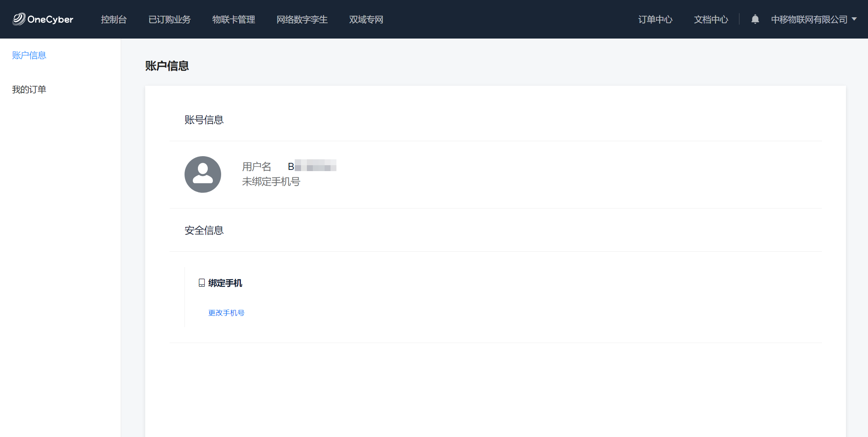The image size is (868, 437).
Task: Select 网络数字孪生 in the top bar
Action: tap(302, 19)
